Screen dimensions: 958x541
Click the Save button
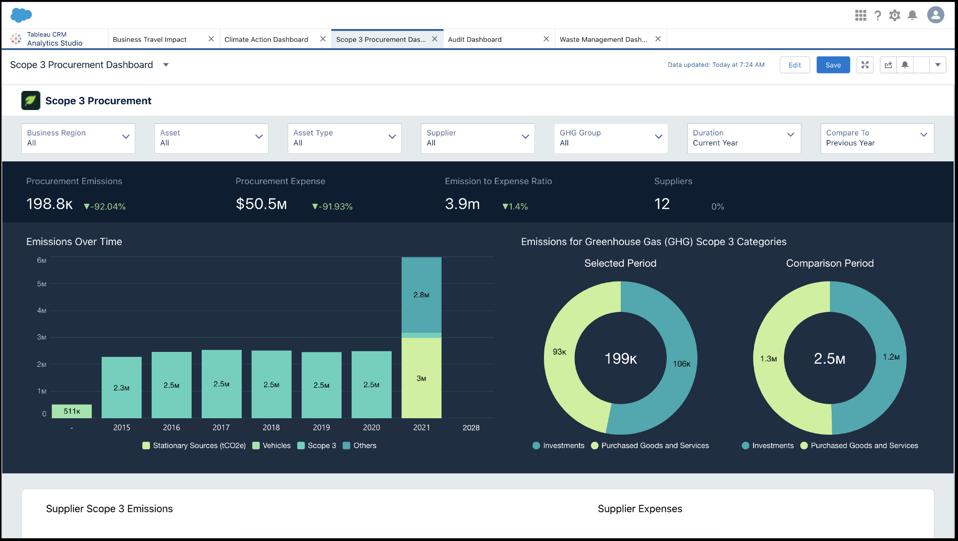click(833, 65)
